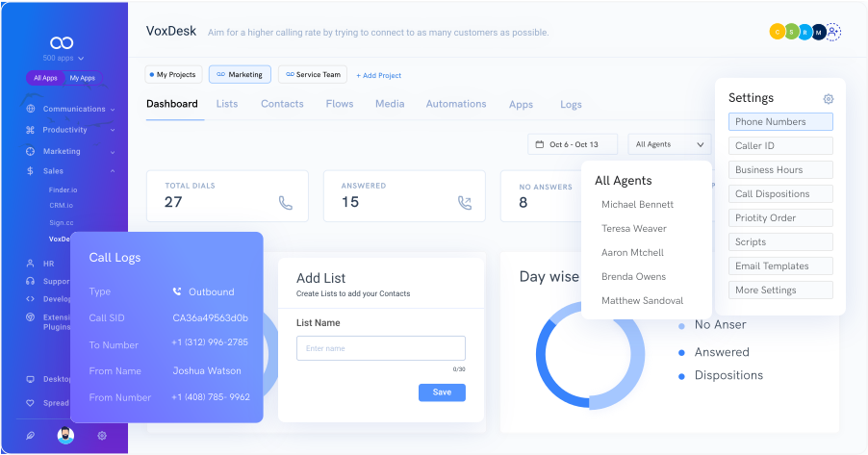Click the add user icon beside avatars
Screen dimensions: 868x455
point(833,32)
